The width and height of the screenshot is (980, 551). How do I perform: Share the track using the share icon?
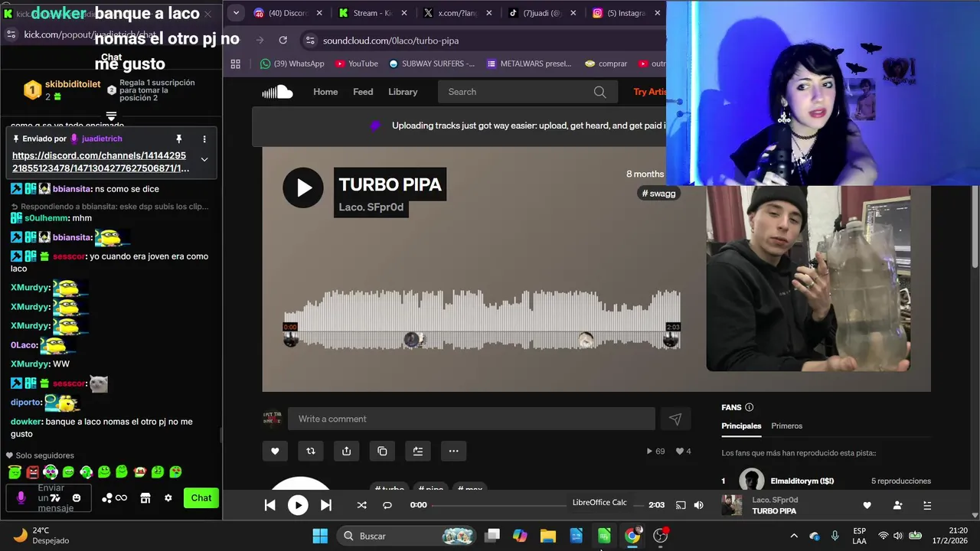click(346, 451)
